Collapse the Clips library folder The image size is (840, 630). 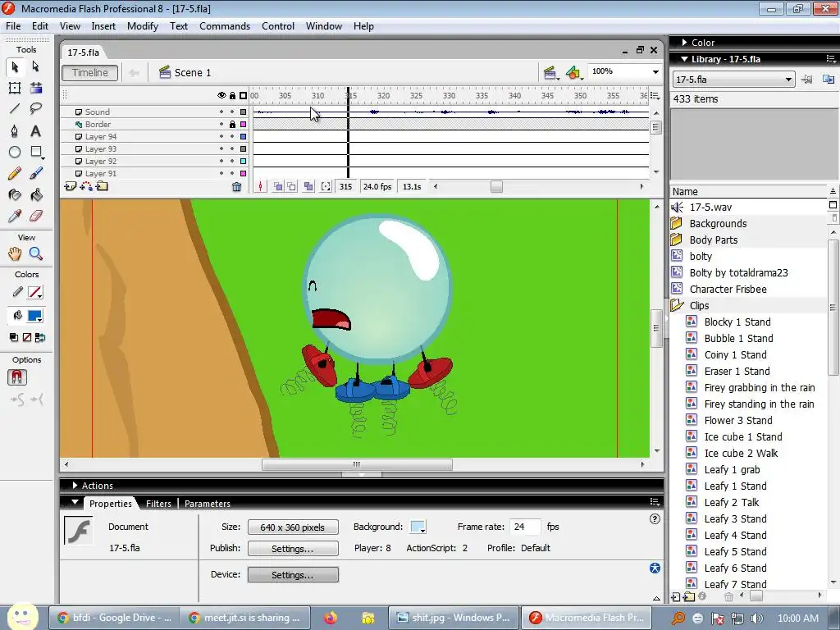(x=677, y=305)
